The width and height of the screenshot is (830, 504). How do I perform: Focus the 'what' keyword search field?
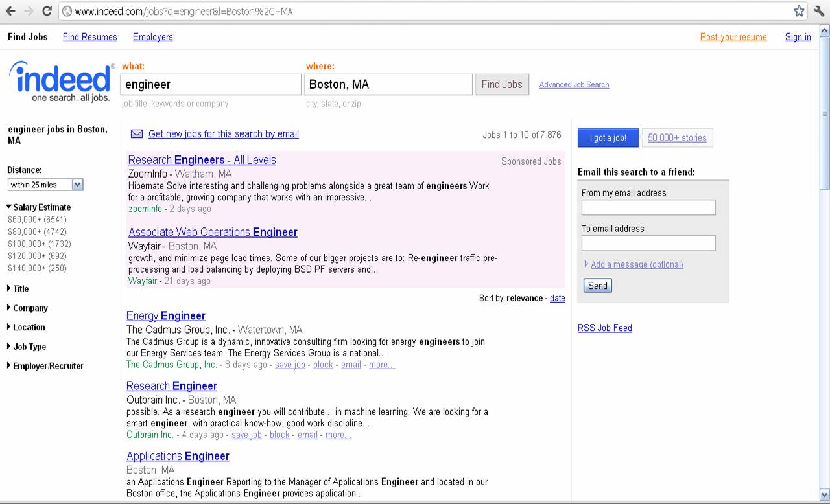(x=211, y=84)
